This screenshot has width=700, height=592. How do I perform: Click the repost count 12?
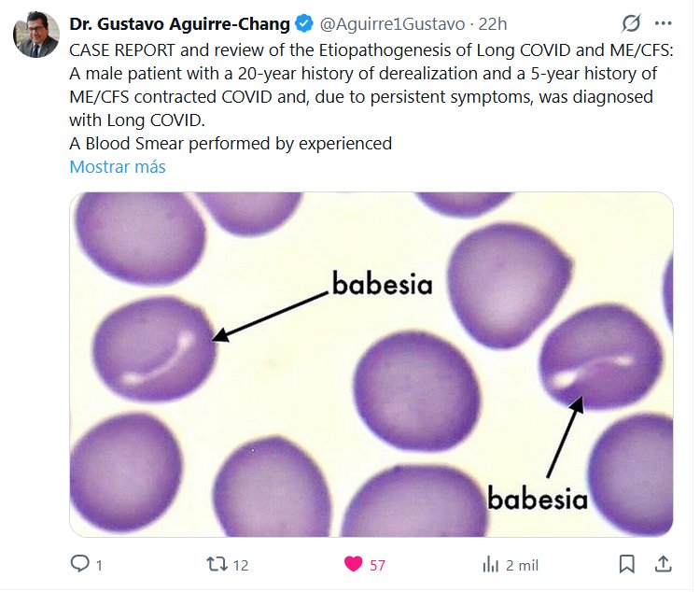(x=241, y=565)
